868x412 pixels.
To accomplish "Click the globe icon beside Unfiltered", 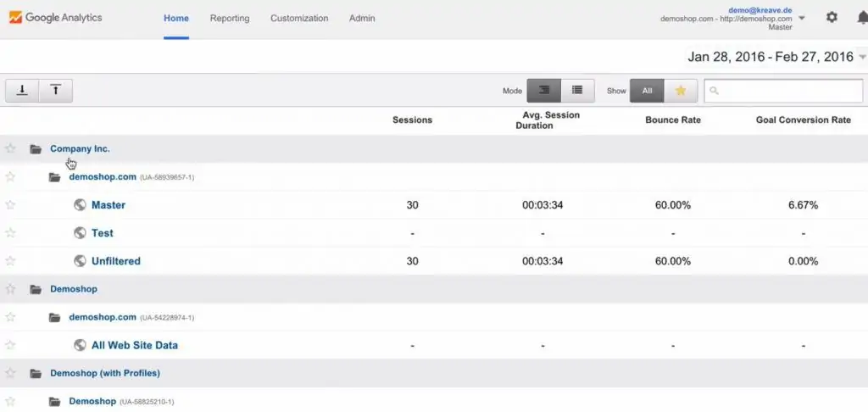I will (80, 261).
